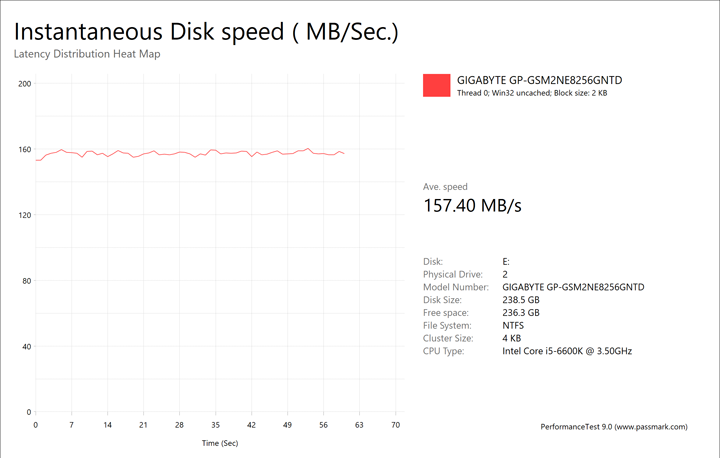
Task: Click the 200 tick on the y-axis
Action: [25, 83]
